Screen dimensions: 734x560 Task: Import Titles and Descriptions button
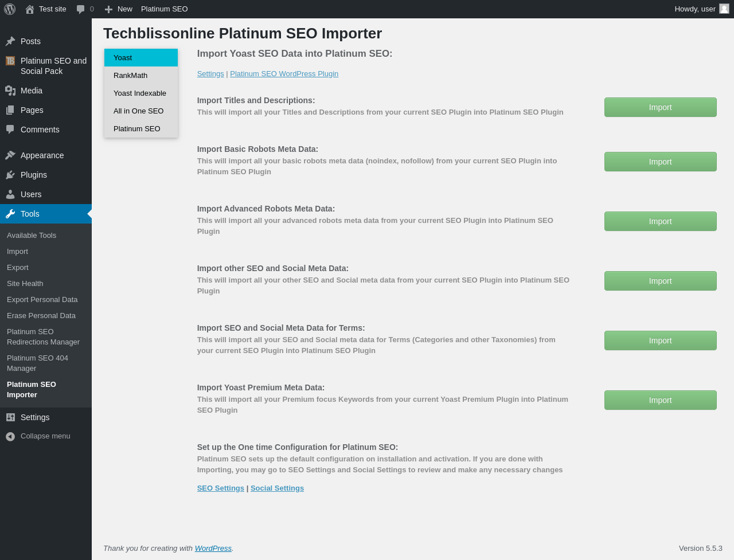(660, 107)
